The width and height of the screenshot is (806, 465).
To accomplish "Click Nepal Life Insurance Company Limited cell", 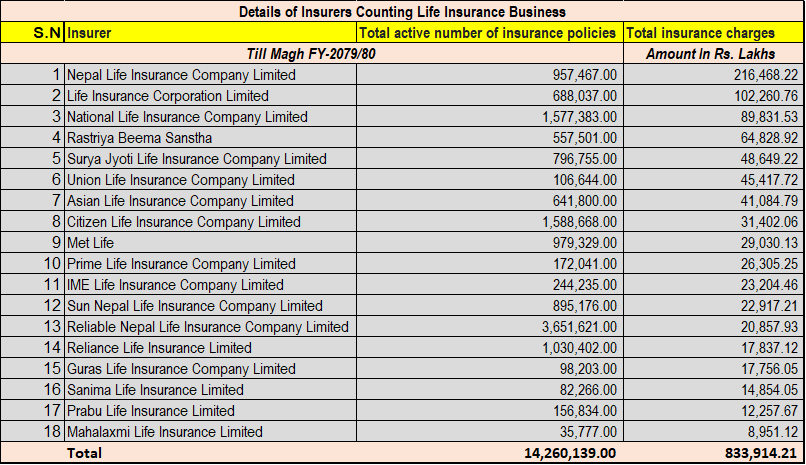I will pos(181,75).
